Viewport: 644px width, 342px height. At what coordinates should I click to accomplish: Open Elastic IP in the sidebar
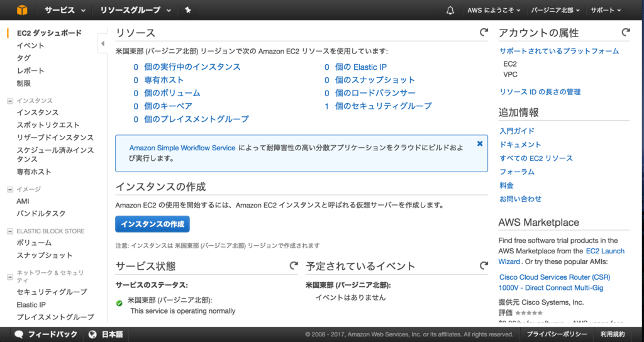[31, 305]
